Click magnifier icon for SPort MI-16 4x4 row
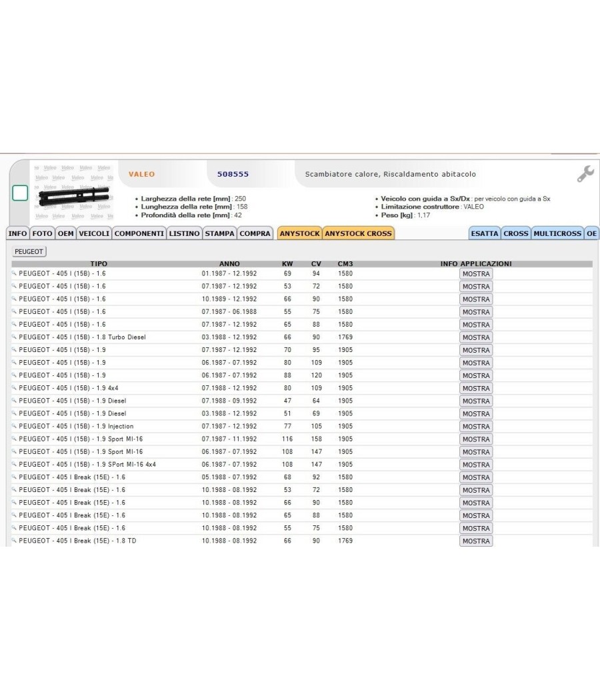This screenshot has width=600, height=700. (x=14, y=464)
